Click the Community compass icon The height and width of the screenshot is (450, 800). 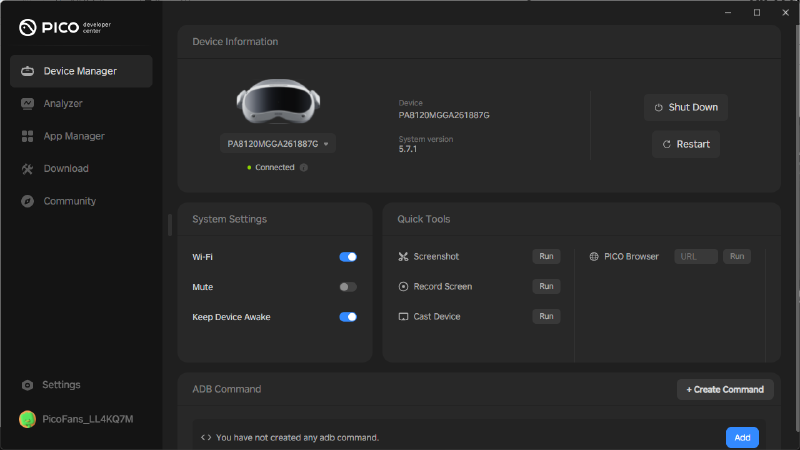tap(28, 201)
